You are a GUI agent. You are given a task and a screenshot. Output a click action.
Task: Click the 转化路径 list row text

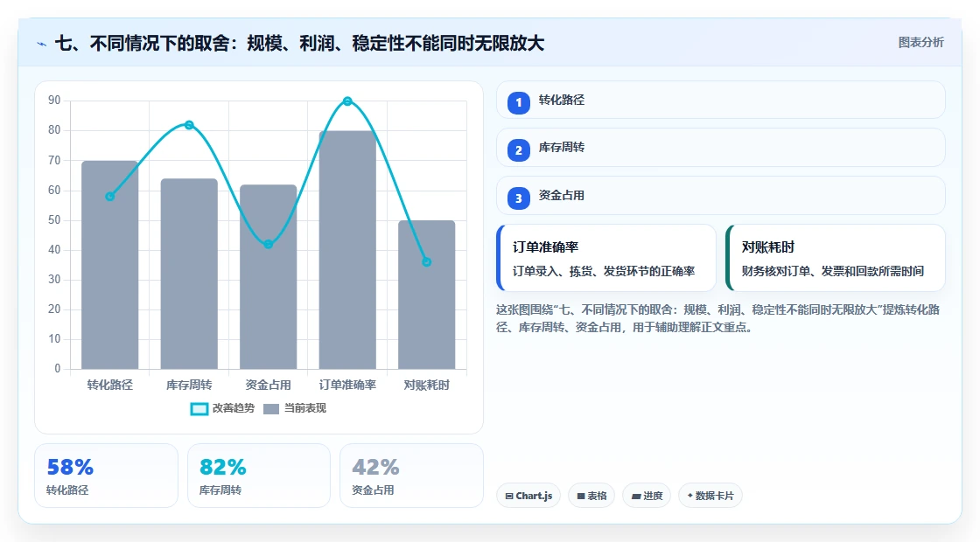[x=561, y=100]
